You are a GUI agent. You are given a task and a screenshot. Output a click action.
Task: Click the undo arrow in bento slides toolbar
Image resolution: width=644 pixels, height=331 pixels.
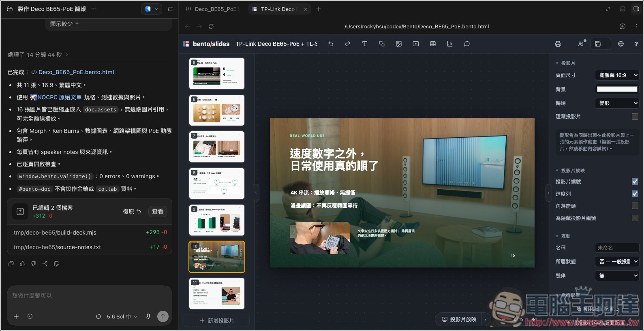click(x=331, y=44)
